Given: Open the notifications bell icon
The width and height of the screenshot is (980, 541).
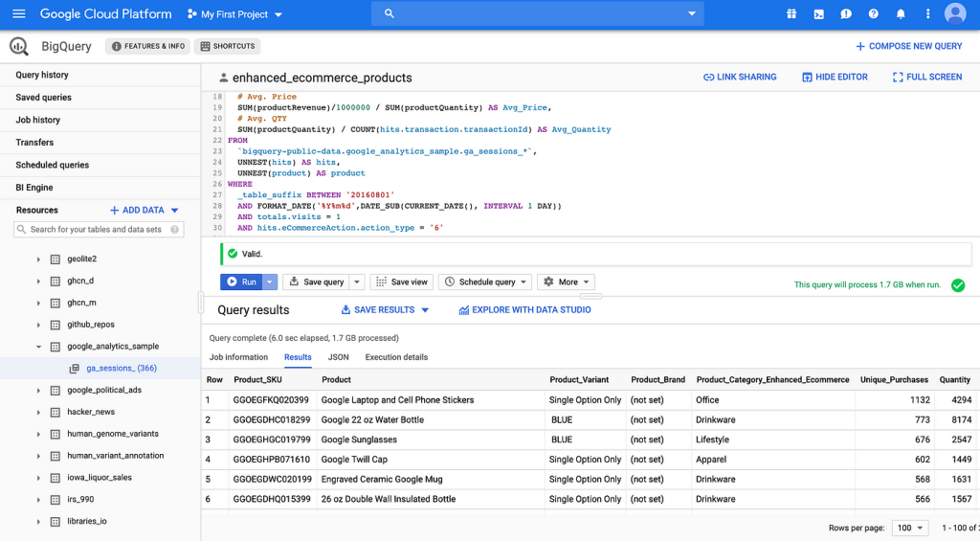Looking at the screenshot, I should 901,13.
